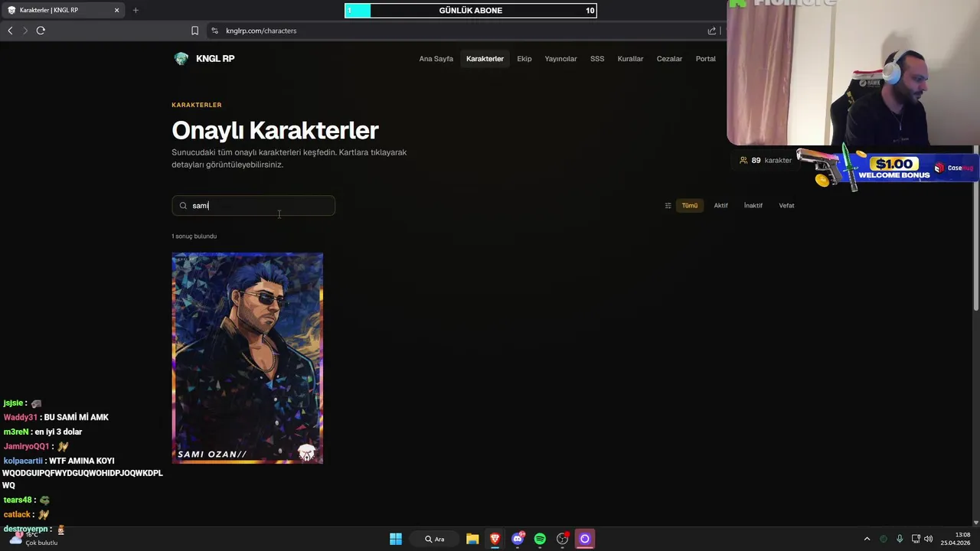Click m3reN's chat message
The image size is (980, 551).
(43, 432)
